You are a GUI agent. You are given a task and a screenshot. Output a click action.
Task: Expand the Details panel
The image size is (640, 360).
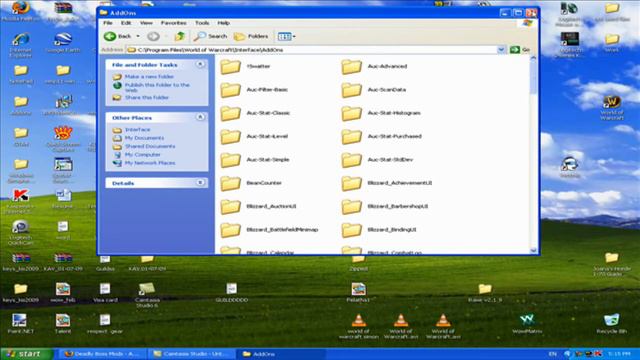click(x=200, y=182)
